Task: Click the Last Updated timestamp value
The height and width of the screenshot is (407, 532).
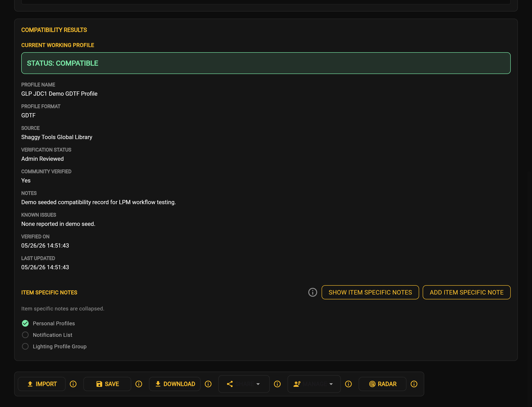Action: 45,267
